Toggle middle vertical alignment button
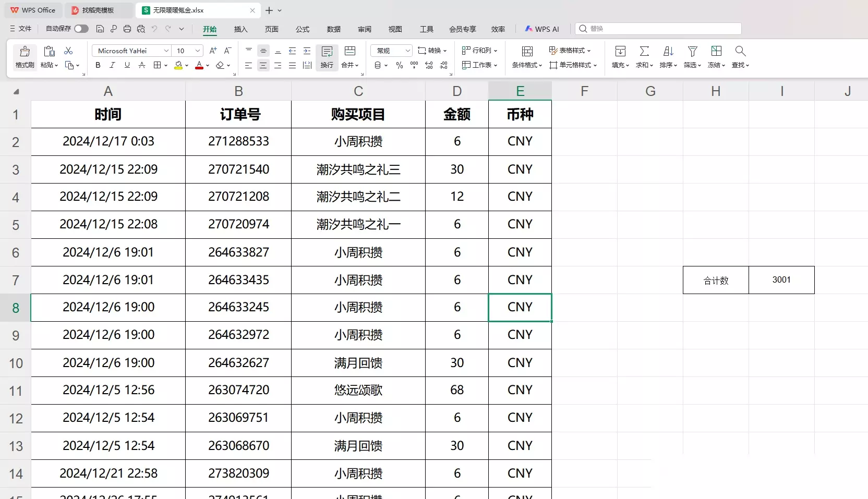This screenshot has width=868, height=499. (x=263, y=51)
